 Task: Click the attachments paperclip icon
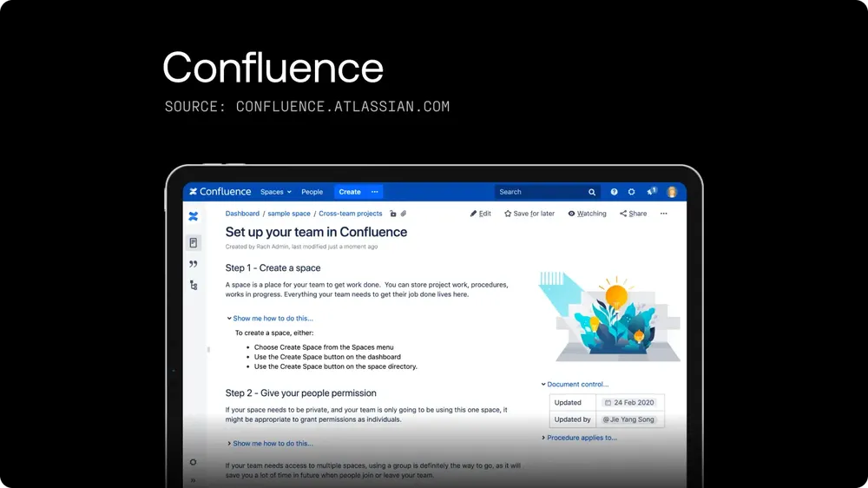pyautogui.click(x=404, y=214)
